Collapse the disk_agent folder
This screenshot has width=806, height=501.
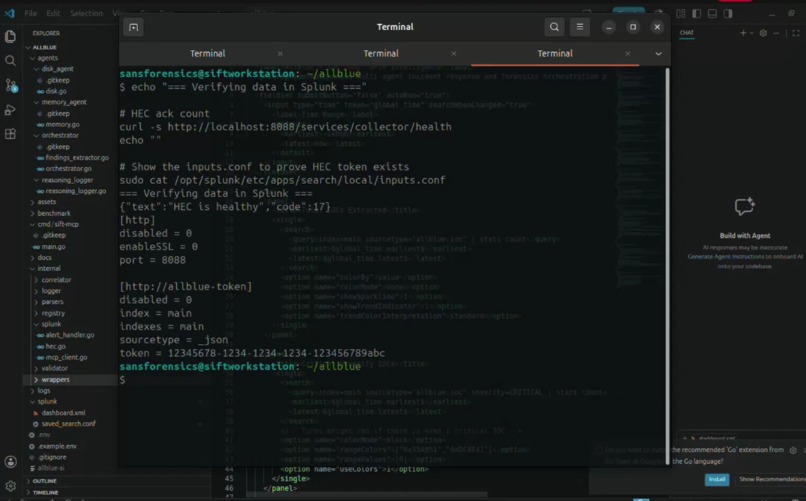click(57, 69)
